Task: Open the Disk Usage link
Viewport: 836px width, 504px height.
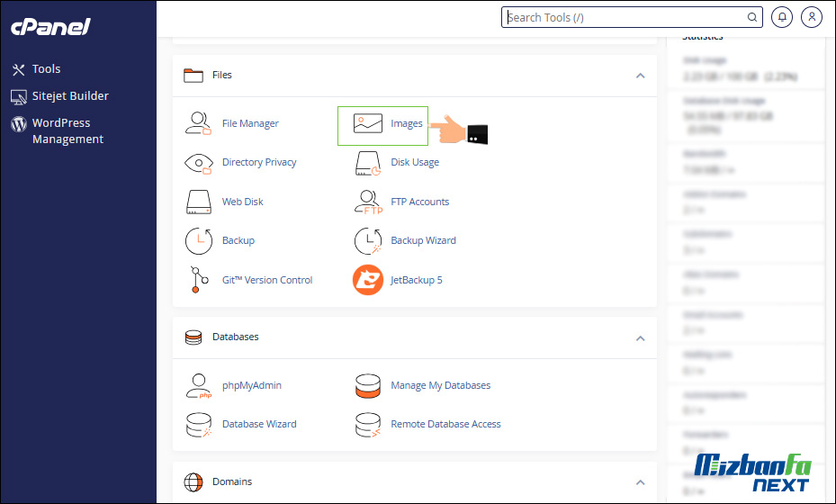Action: pos(415,162)
